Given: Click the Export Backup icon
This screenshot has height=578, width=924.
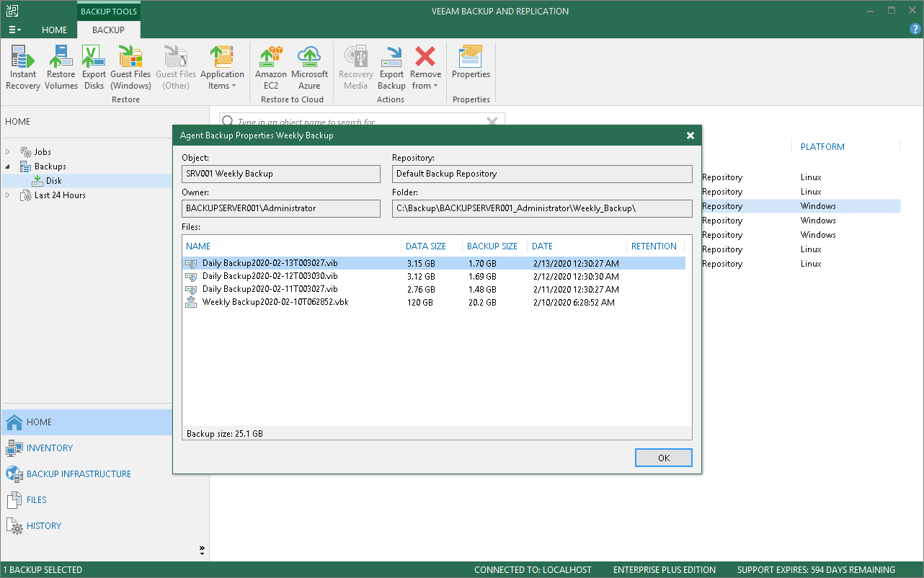Looking at the screenshot, I should click(x=391, y=68).
